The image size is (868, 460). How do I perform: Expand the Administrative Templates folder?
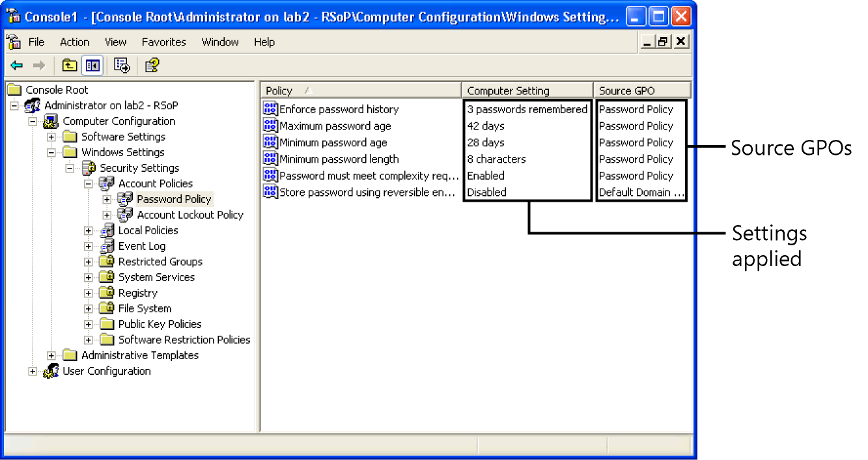pos(51,355)
